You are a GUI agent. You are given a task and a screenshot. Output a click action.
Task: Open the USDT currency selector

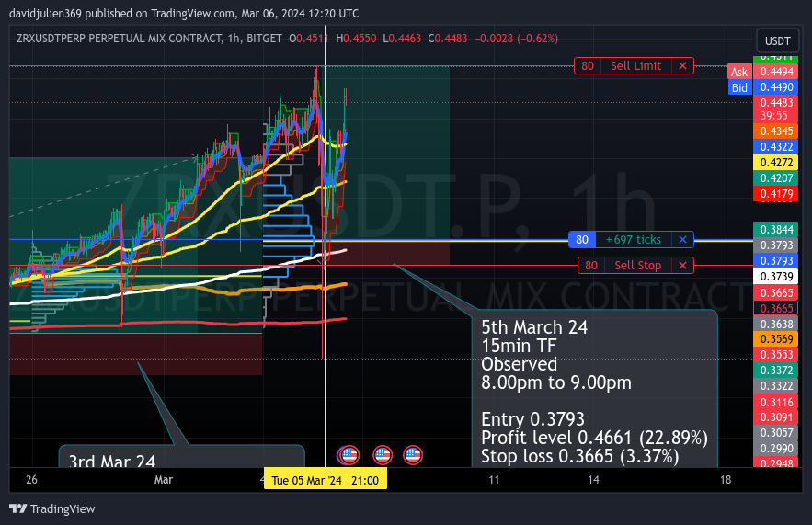pos(777,40)
